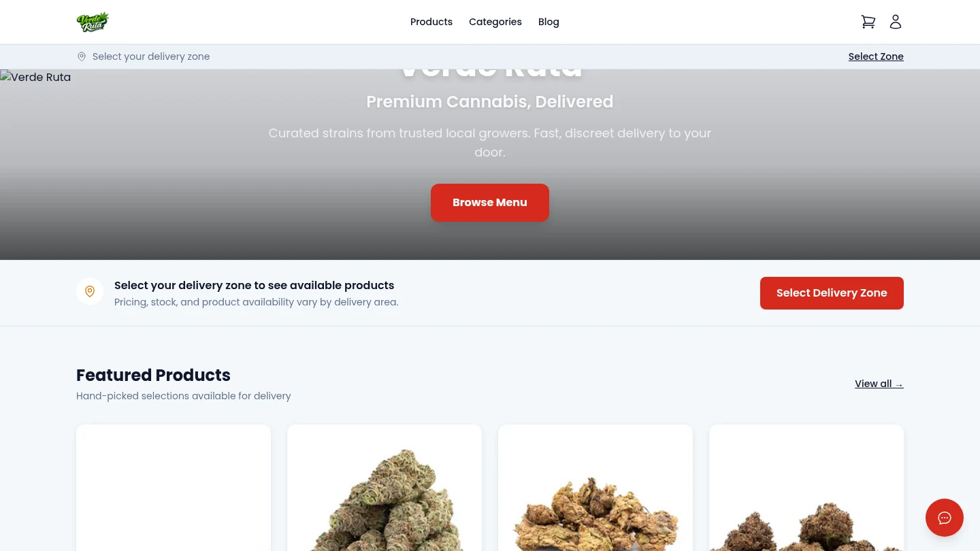Click the broken Verde Ruta hero image
The image size is (980, 551).
pyautogui.click(x=35, y=77)
